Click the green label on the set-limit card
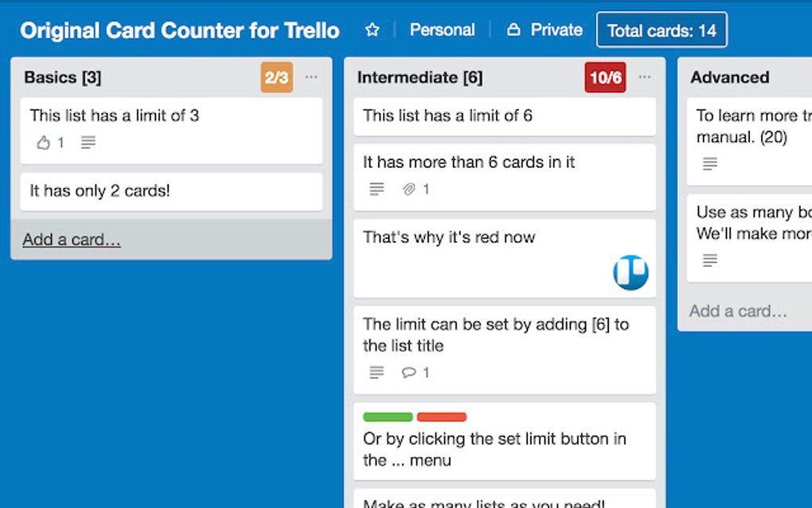 (x=387, y=416)
